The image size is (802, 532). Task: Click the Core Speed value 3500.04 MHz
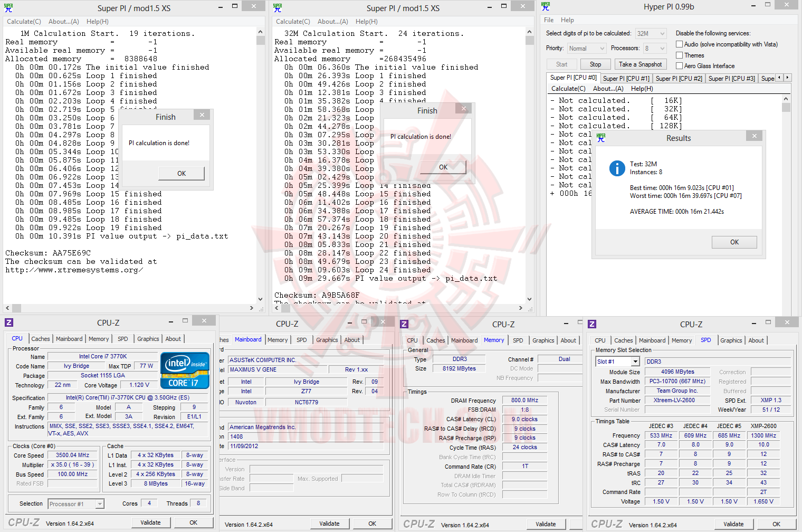[73, 455]
